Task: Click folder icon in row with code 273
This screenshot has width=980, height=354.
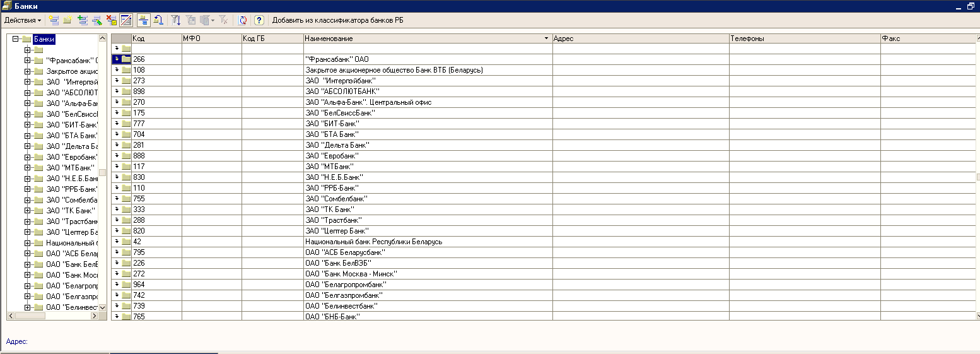Action: click(126, 81)
